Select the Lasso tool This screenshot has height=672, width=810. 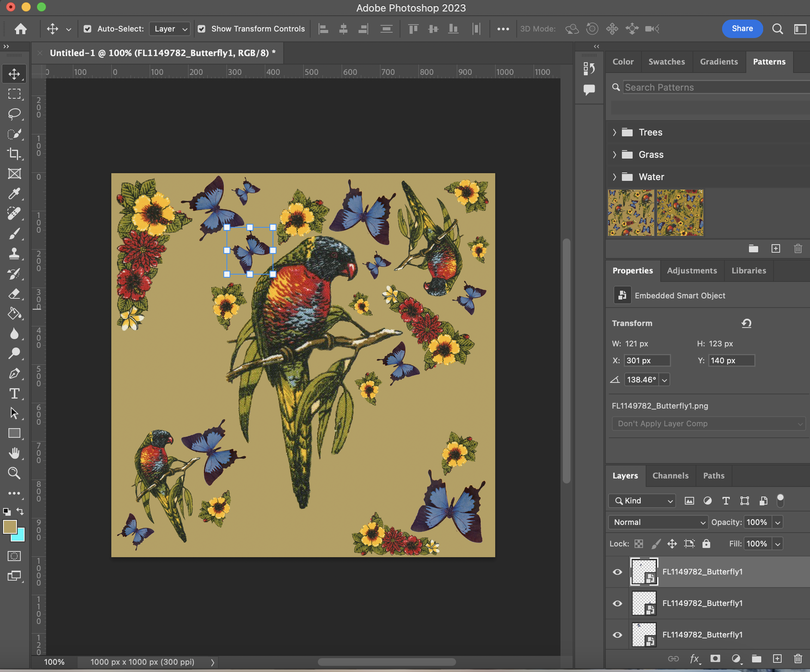[x=14, y=114]
